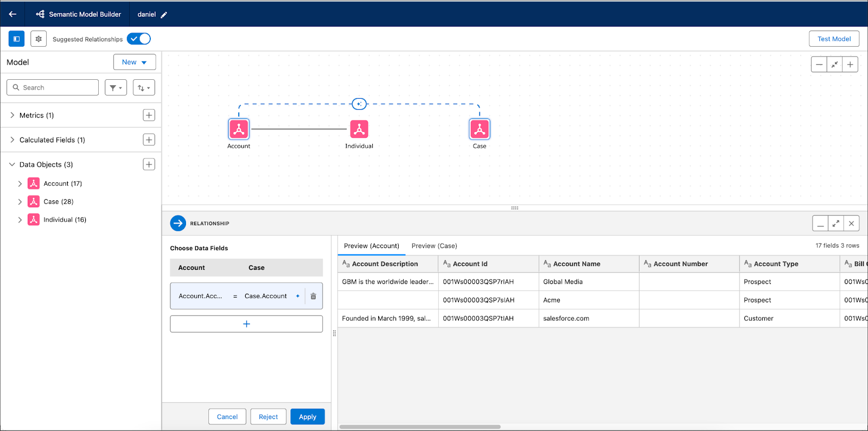
Task: Fit canvas to screen icon
Action: pos(835,65)
